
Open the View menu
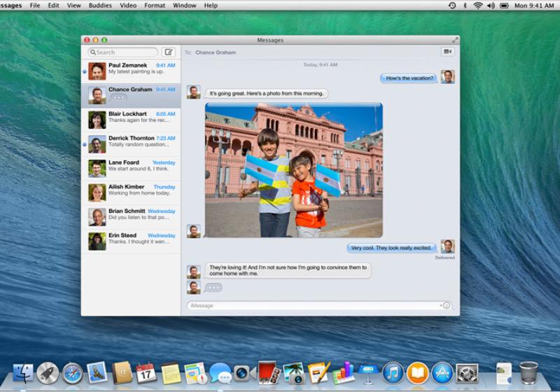74,6
